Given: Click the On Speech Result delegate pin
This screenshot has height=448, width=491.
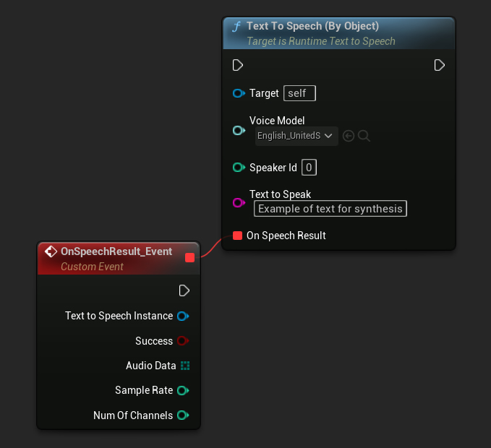Looking at the screenshot, I should pos(238,236).
